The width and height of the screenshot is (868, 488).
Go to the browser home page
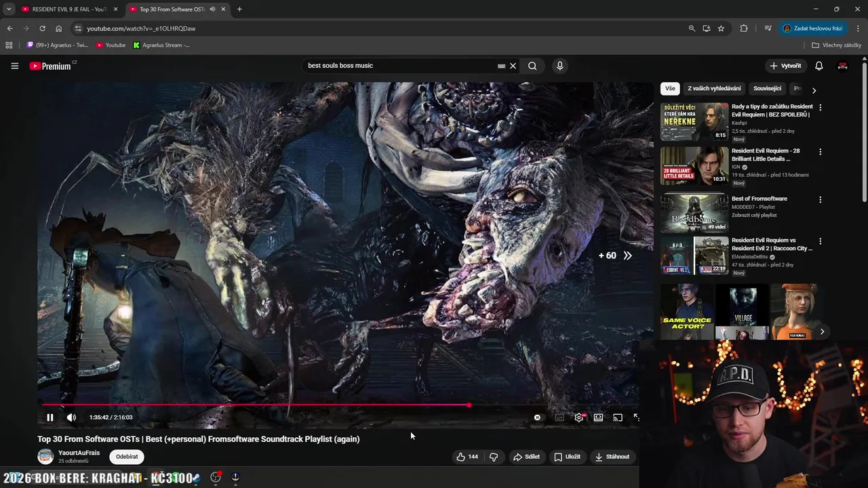(58, 28)
